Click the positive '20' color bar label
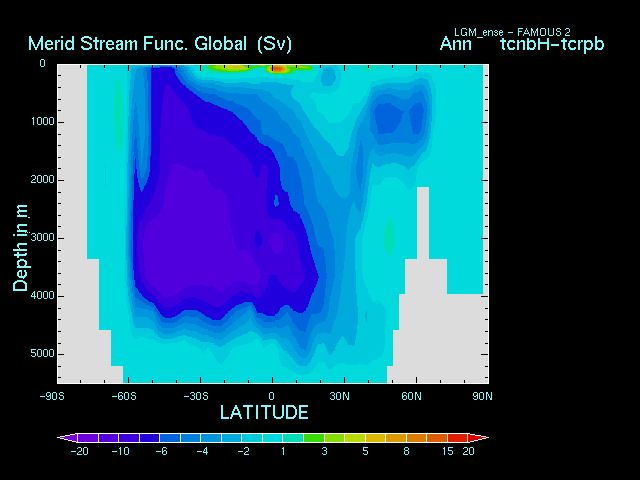640x480 pixels. click(x=468, y=451)
